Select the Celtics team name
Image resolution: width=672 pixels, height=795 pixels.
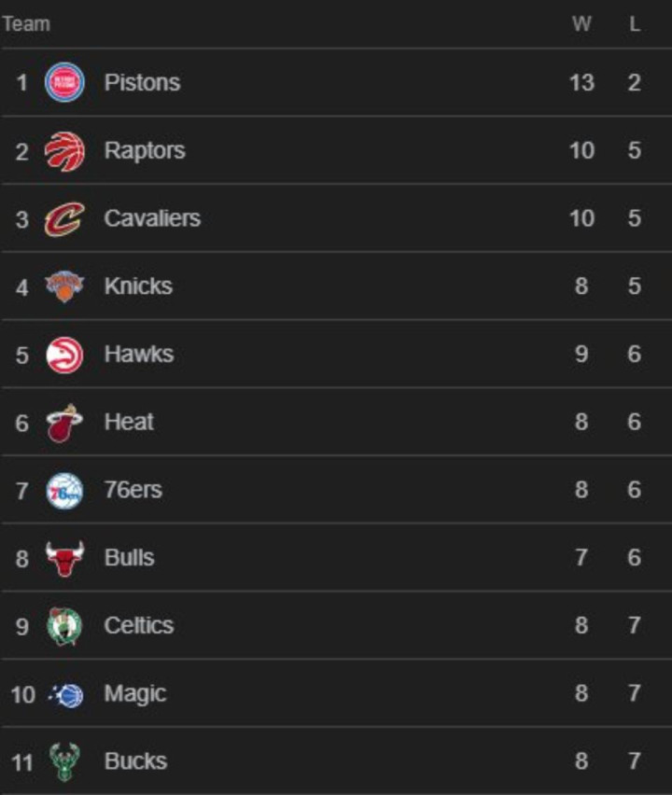tap(139, 626)
